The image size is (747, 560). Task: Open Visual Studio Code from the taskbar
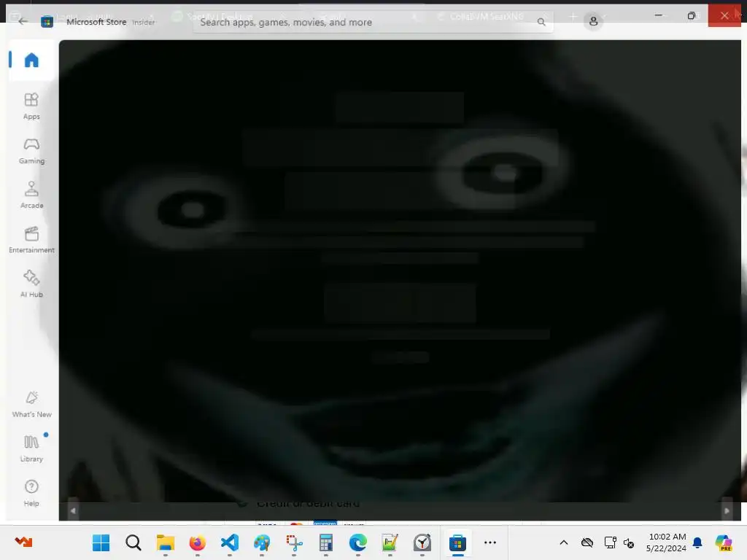pos(230,542)
